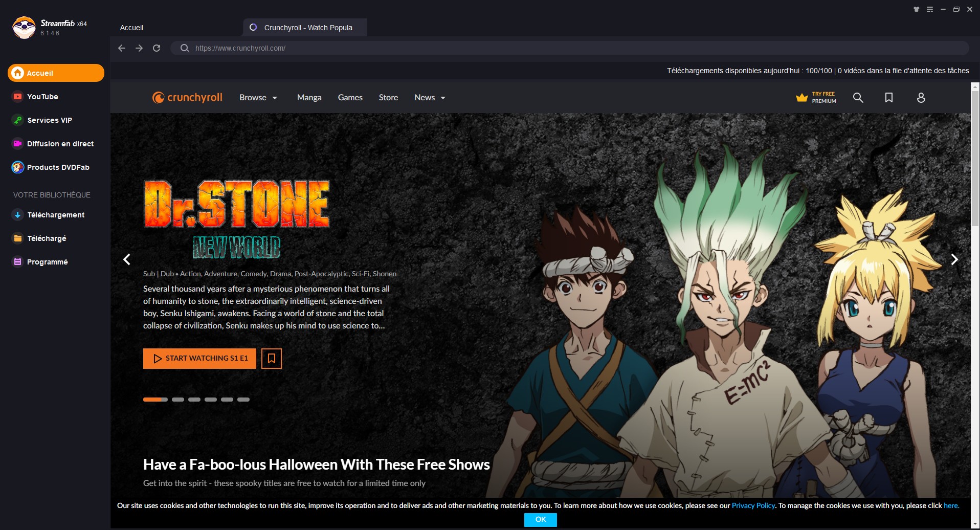Open the YouTube sidebar item
Viewport: 980px width, 530px height.
[56, 97]
